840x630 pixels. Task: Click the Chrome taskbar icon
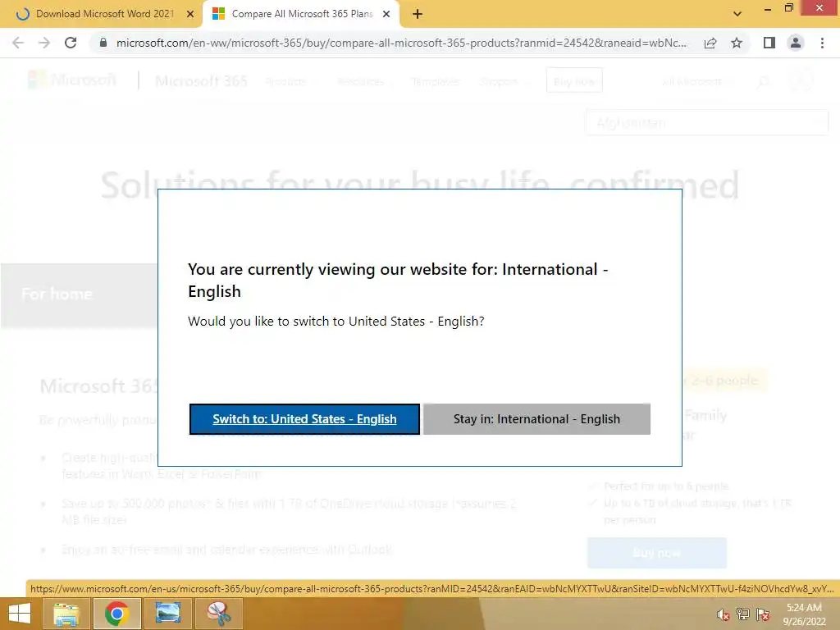pos(116,614)
